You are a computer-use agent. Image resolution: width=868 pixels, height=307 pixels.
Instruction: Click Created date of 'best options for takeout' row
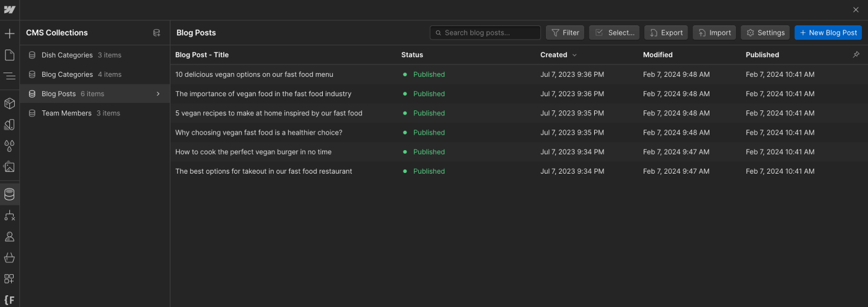pyautogui.click(x=572, y=171)
